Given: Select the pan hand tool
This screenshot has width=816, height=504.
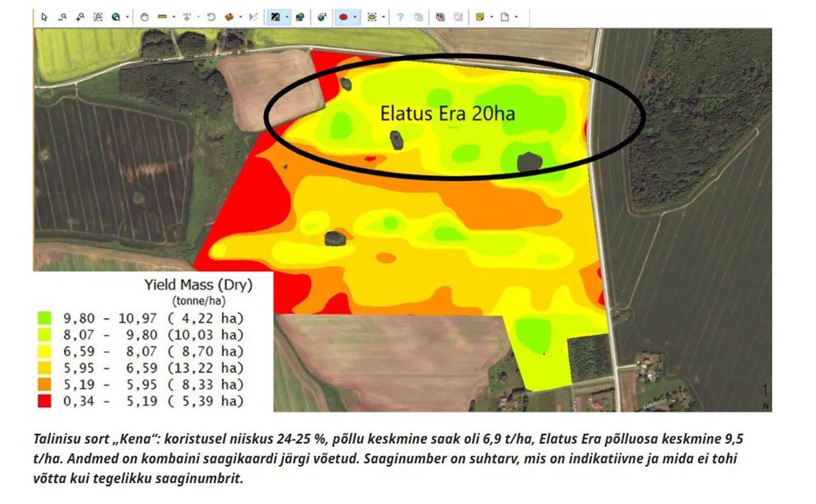Looking at the screenshot, I should click(144, 17).
